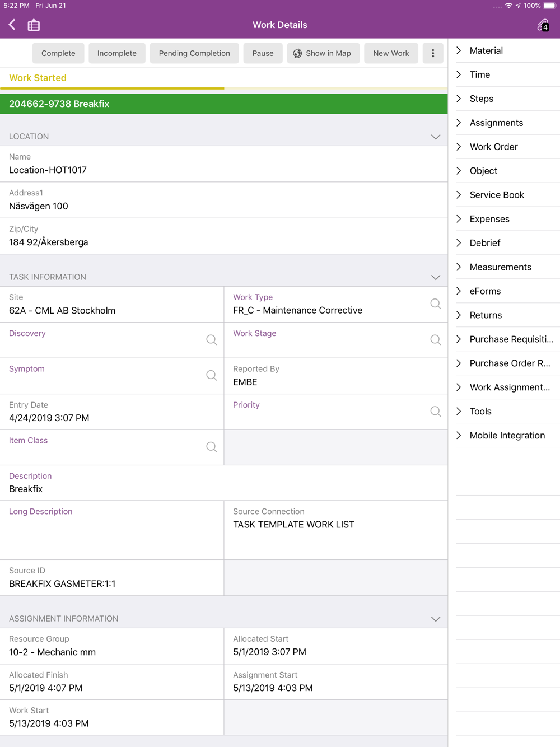
Task: Tap the Symptom field
Action: point(112,376)
